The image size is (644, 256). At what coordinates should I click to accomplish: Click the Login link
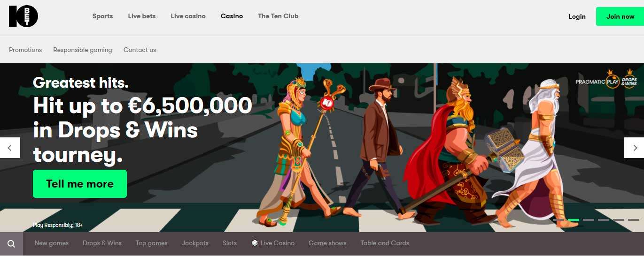tap(577, 16)
